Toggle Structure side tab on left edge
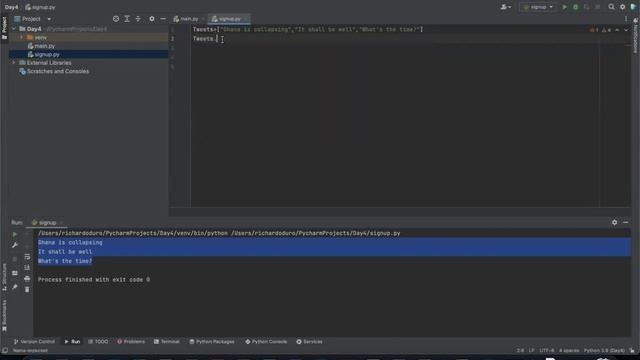640x360 pixels. tap(4, 278)
